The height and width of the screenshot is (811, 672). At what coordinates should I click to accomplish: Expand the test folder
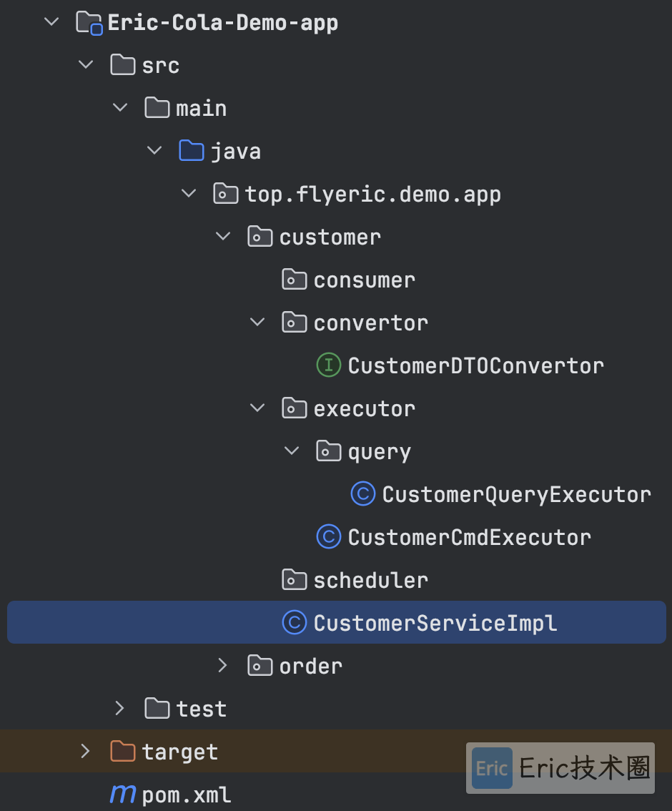click(119, 709)
